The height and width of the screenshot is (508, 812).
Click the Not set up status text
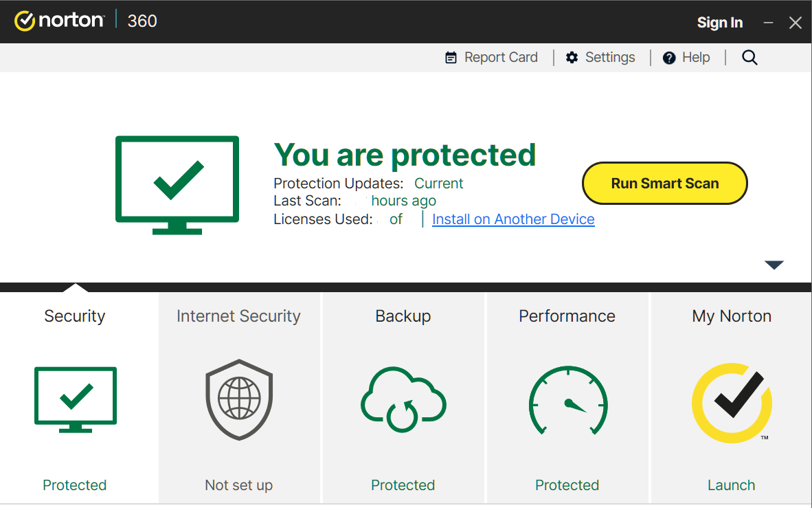(238, 485)
